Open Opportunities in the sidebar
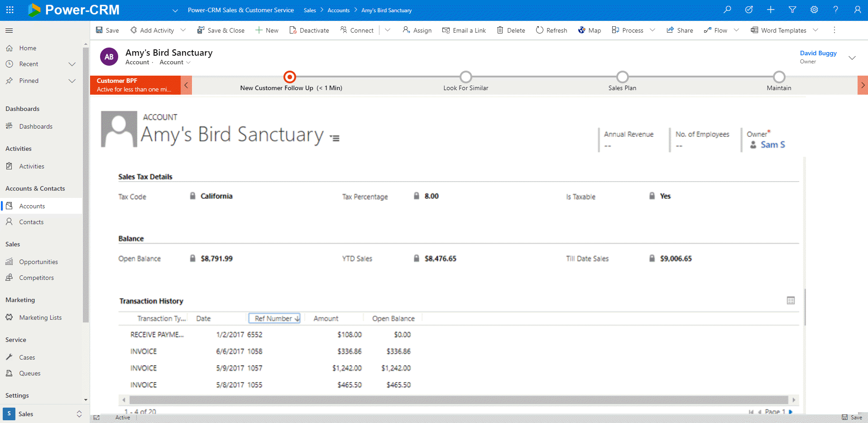 (38, 262)
